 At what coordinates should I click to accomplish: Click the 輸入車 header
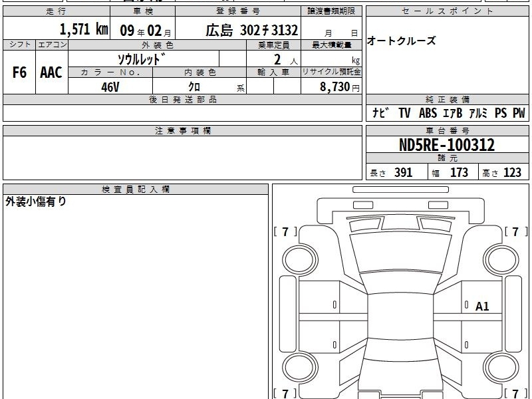273,72
